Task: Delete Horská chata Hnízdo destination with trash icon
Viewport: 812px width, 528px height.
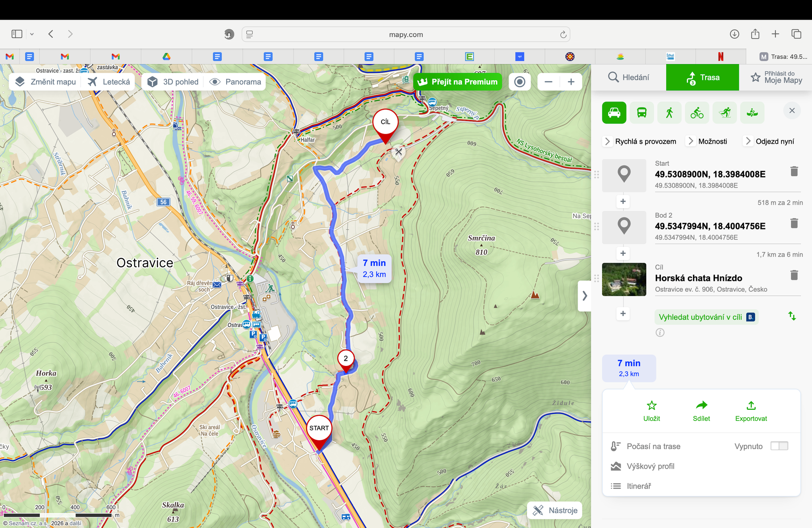Action: [x=794, y=275]
